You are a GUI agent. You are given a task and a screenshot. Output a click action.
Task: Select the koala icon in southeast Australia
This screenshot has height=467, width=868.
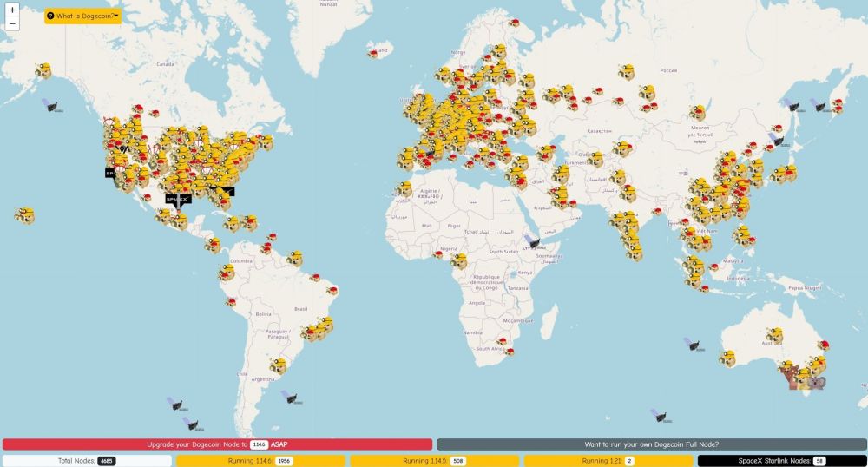pos(816,382)
